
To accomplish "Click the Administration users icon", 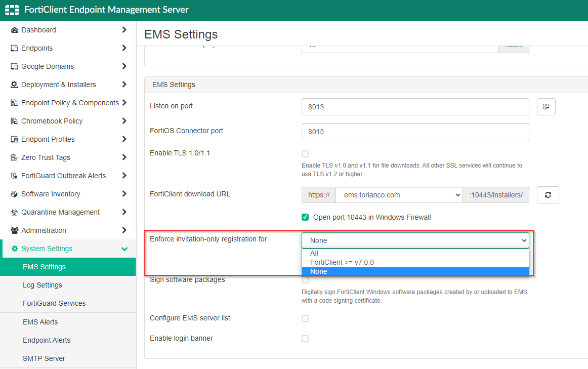I will pyautogui.click(x=14, y=230).
